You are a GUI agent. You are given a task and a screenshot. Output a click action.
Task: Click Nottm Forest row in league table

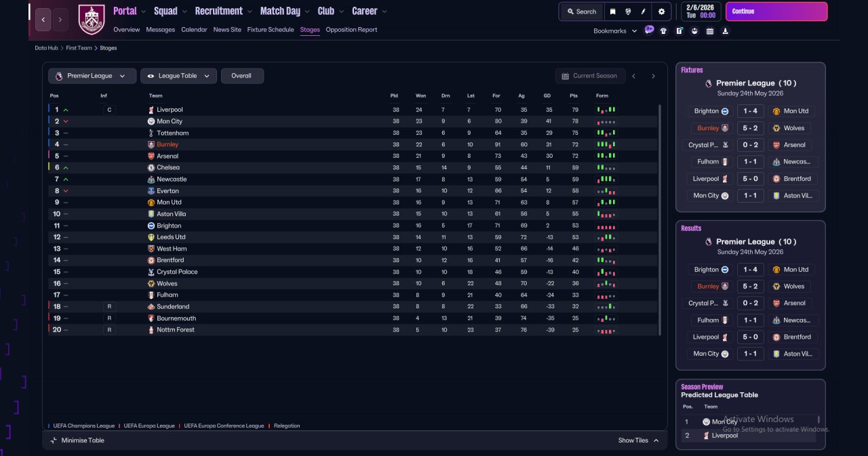(353, 330)
